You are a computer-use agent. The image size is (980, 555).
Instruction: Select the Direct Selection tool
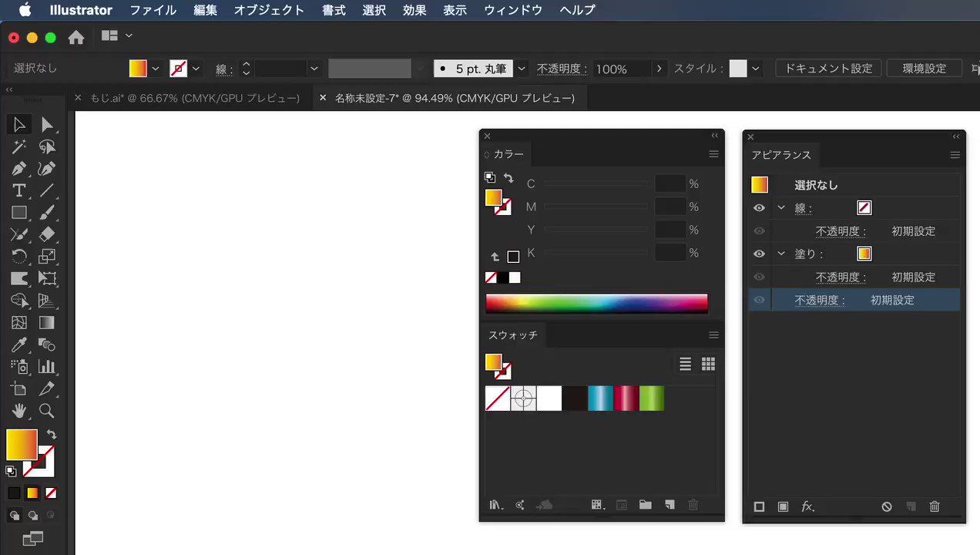point(47,124)
